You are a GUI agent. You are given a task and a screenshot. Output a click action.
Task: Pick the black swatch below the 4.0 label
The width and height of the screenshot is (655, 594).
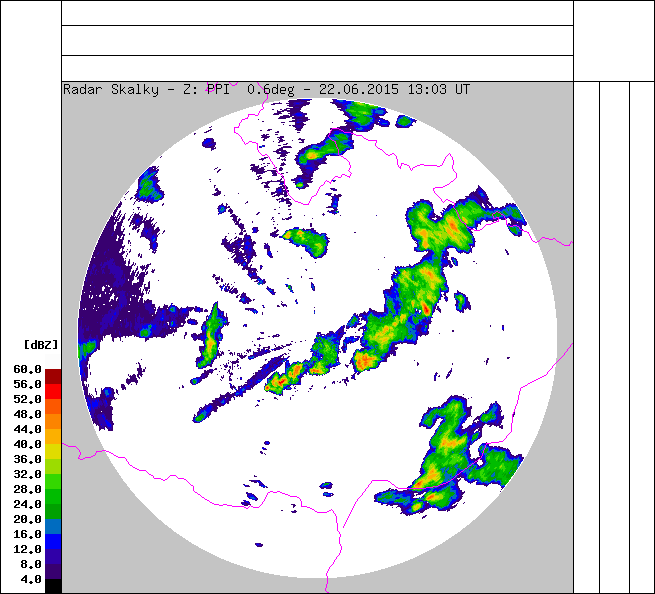(x=53, y=586)
